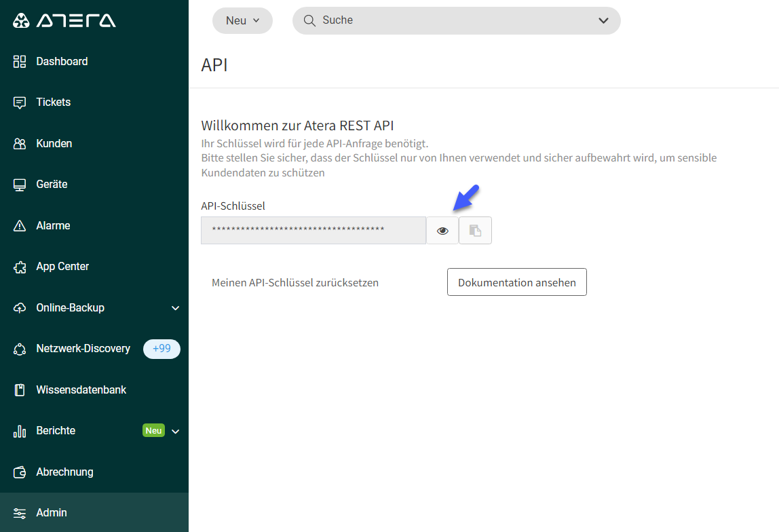Click the search magnifier icon
This screenshot has height=532, width=779.
click(309, 20)
